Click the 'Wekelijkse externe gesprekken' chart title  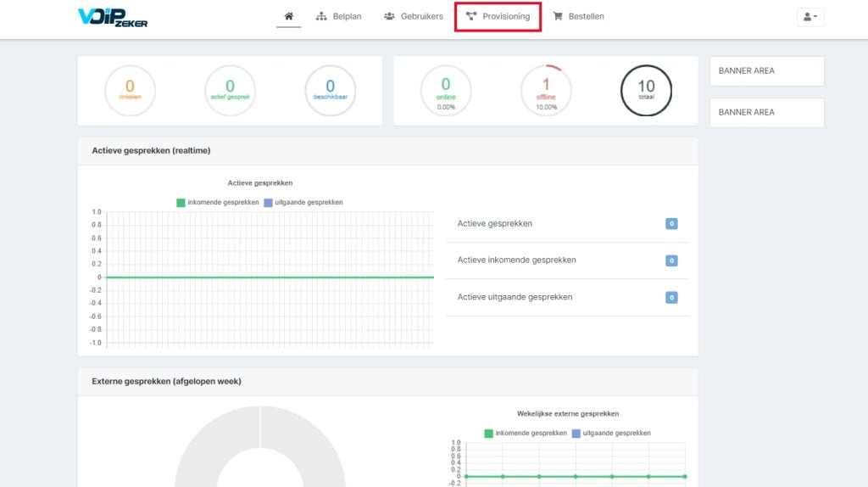[x=568, y=413]
